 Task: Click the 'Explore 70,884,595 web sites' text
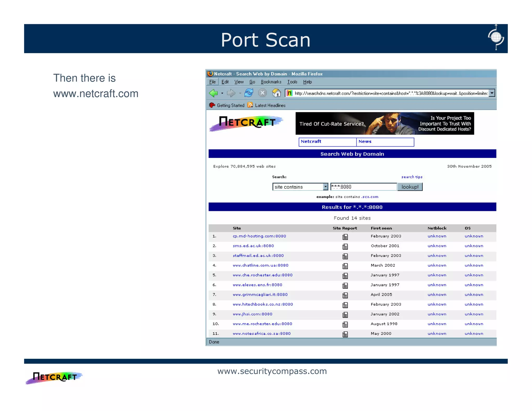click(x=244, y=166)
